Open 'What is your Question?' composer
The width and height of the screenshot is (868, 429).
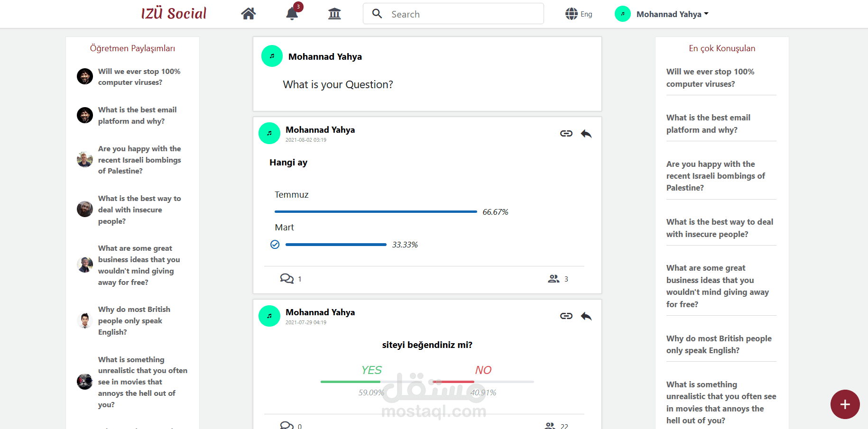(338, 85)
